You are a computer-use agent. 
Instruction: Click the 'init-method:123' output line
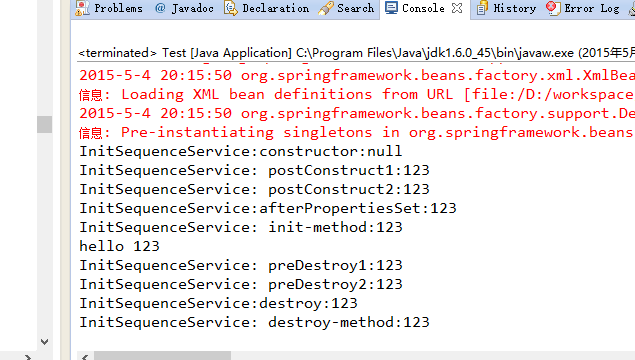point(241,227)
